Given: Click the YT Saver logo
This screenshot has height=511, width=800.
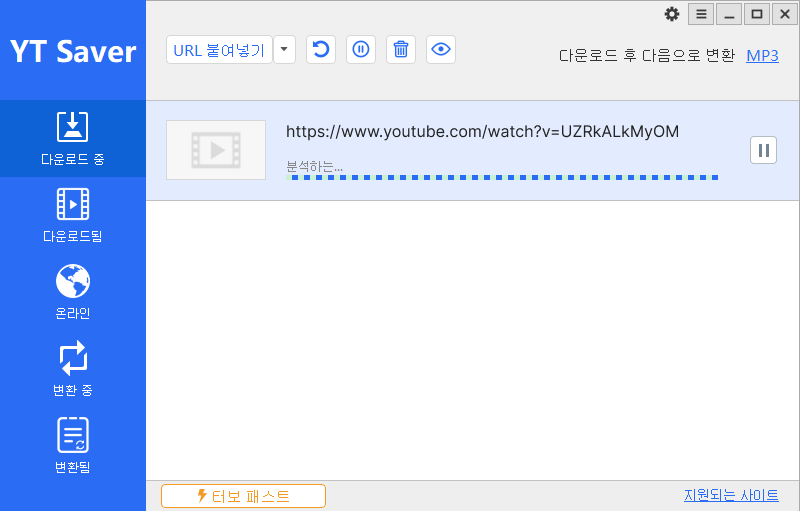Looking at the screenshot, I should pyautogui.click(x=73, y=52).
